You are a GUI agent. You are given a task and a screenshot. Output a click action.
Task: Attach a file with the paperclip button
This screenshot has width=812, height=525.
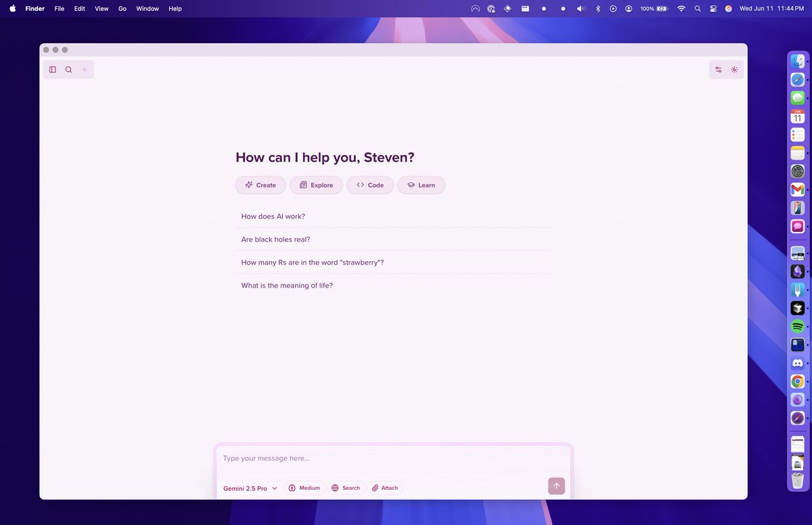point(385,488)
